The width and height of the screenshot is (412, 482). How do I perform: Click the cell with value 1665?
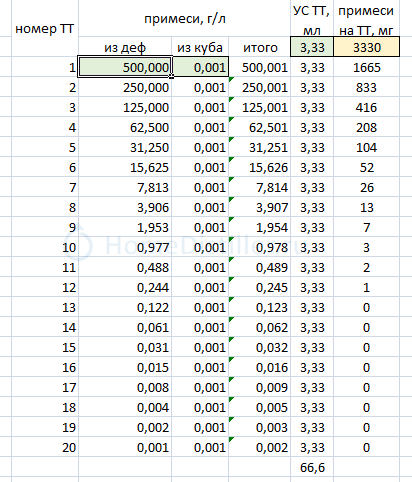367,67
